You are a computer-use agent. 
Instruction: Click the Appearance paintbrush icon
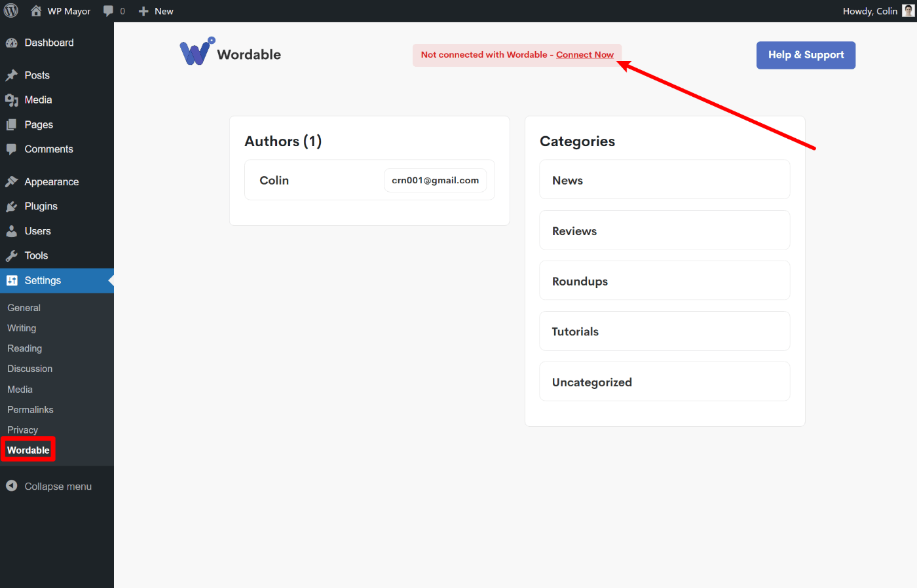[12, 181]
